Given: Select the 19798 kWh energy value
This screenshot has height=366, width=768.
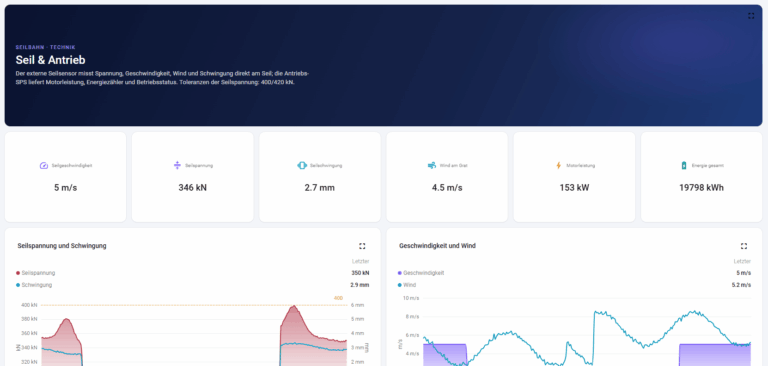Looking at the screenshot, I should click(701, 188).
